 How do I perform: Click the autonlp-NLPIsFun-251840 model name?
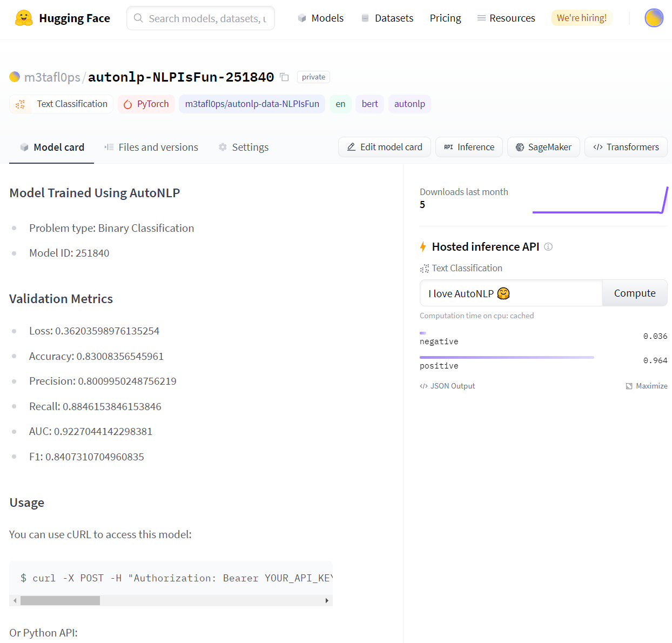(x=181, y=77)
